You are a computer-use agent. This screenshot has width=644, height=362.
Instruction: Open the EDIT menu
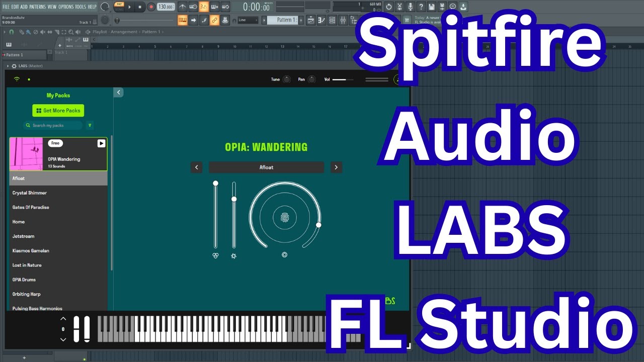pyautogui.click(x=15, y=7)
